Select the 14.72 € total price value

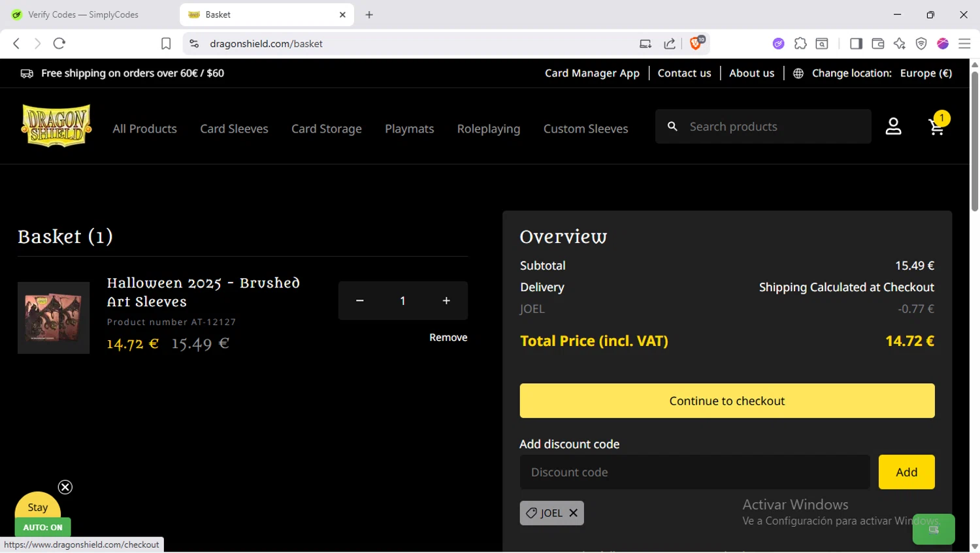pyautogui.click(x=909, y=341)
